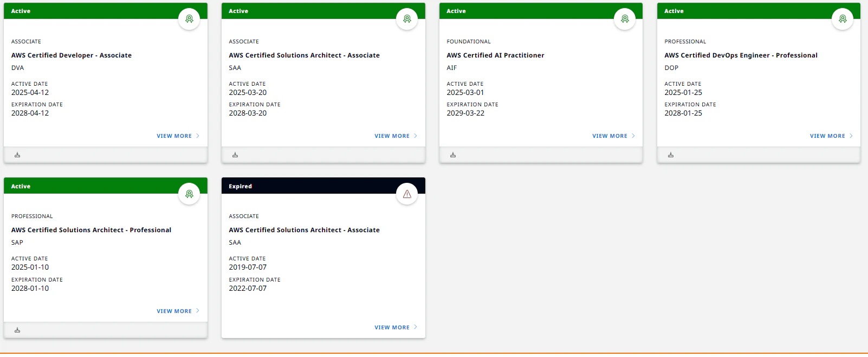Click badge icon on Solutions Architect Professional card
The width and height of the screenshot is (868, 357).
pos(189,194)
